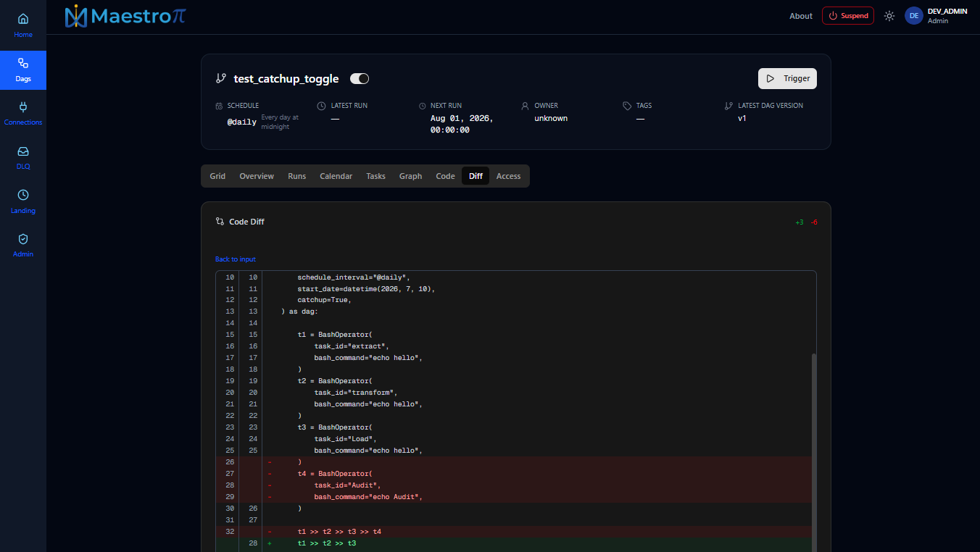The image size is (980, 552).
Task: Click the Schedule calendar icon
Action: coord(219,106)
